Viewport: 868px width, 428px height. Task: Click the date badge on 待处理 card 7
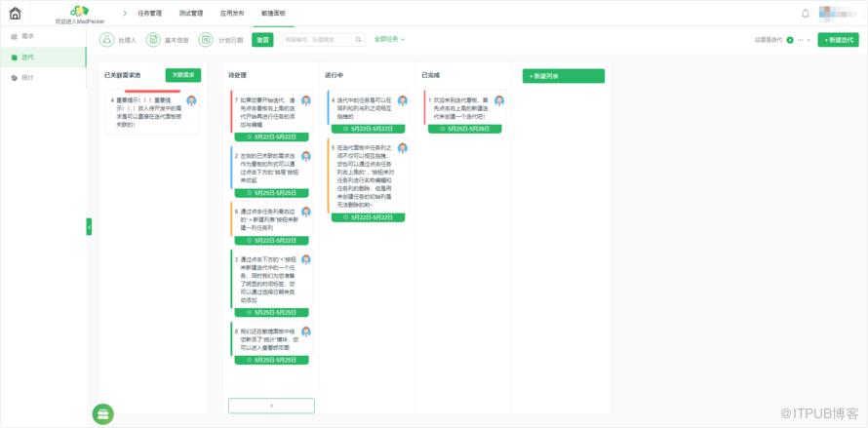point(272,136)
